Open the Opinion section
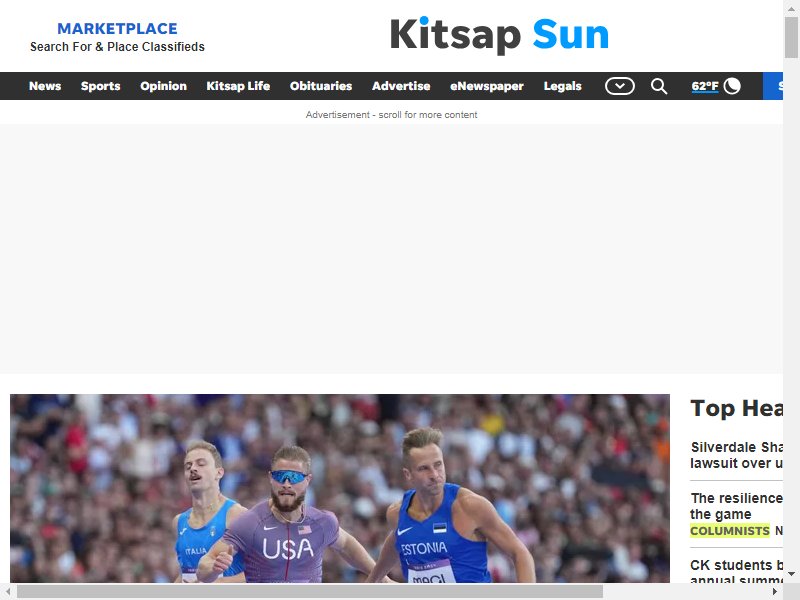The image size is (800, 600). (x=163, y=86)
